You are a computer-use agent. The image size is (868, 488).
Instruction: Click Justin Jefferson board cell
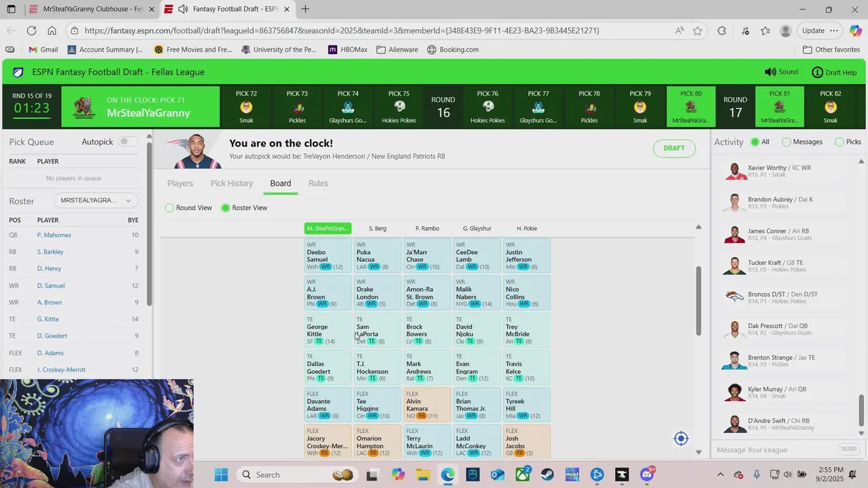[x=526, y=256]
